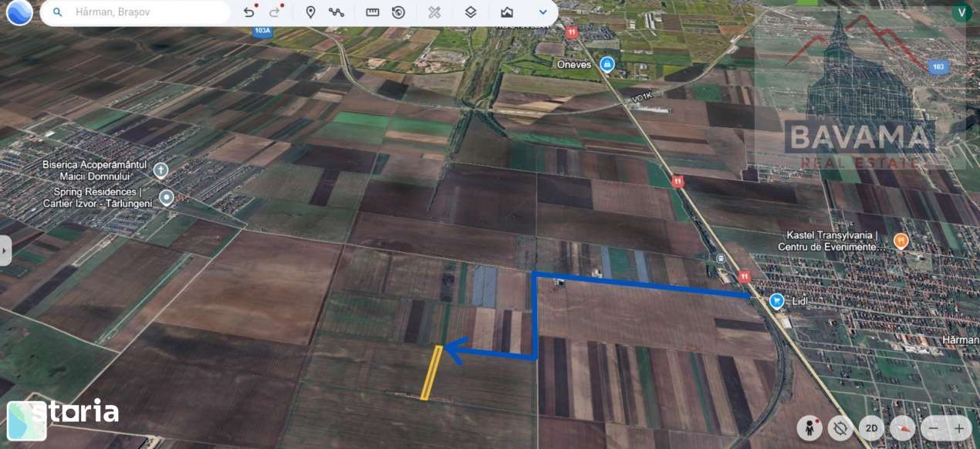
Task: Zoom out with the minus button
Action: point(934,428)
